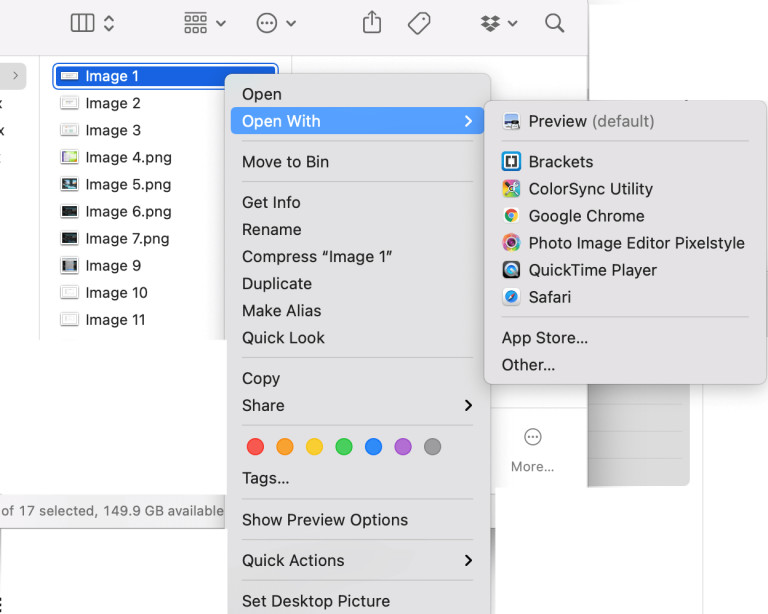
Task: Apply the green colour tag
Action: (344, 447)
